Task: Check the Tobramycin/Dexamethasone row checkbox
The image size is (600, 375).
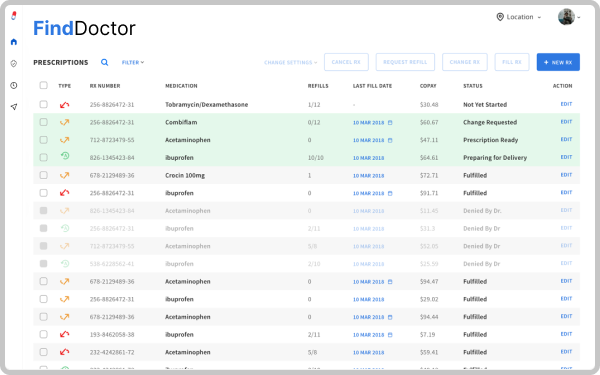Action: tap(44, 104)
